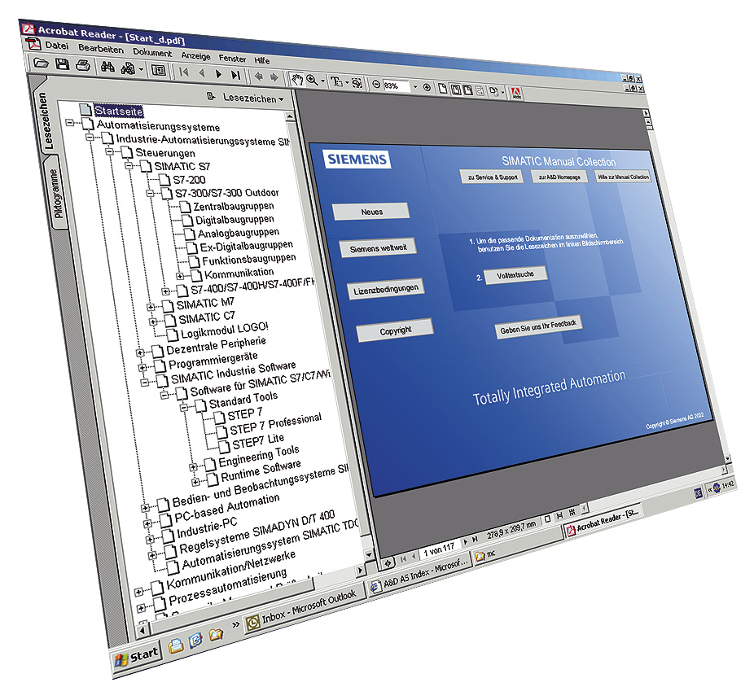The height and width of the screenshot is (700, 754).
Task: Expand the Dezentrale Peripherie tree node
Action: [x=139, y=353]
